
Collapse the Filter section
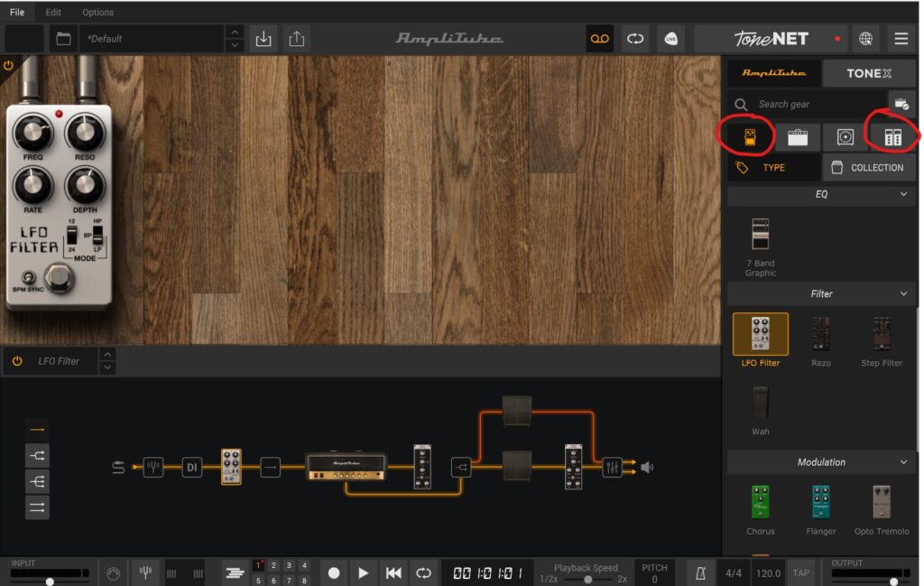tap(903, 293)
